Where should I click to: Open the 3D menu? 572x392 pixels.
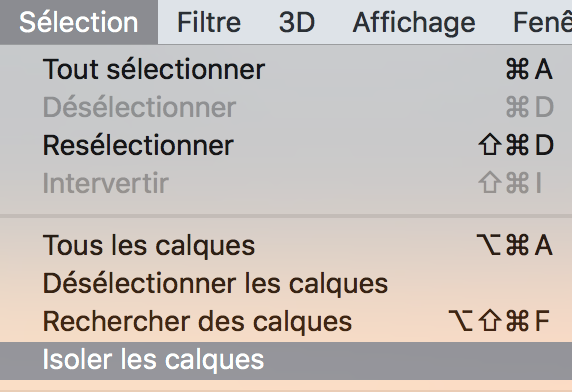coord(297,22)
